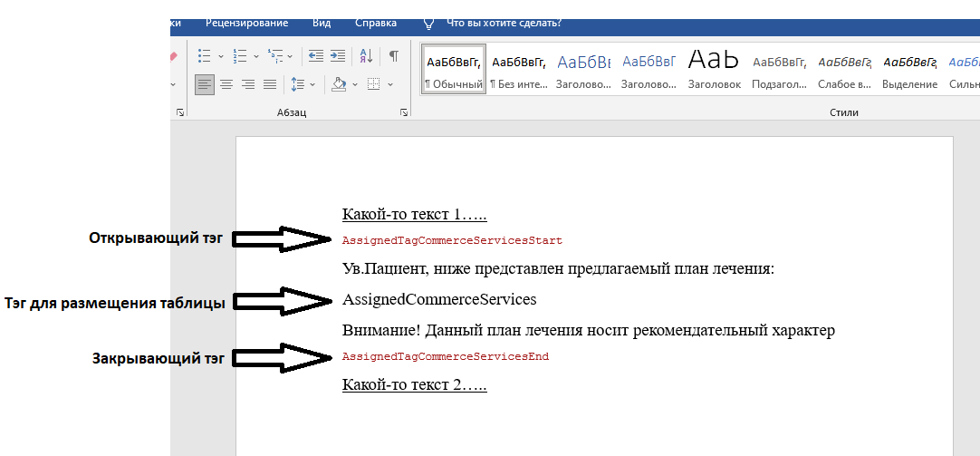Decrease paragraph indent
980x456 pixels.
pyautogui.click(x=316, y=55)
